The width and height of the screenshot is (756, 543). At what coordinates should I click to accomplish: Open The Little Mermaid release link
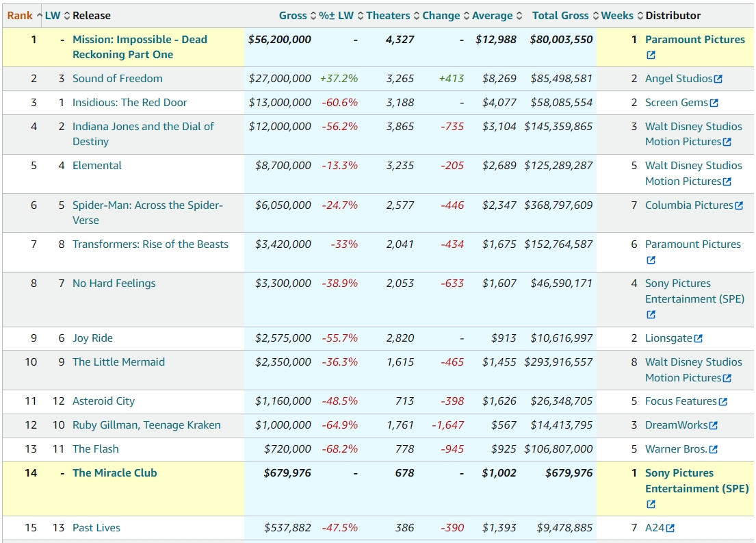click(x=118, y=362)
